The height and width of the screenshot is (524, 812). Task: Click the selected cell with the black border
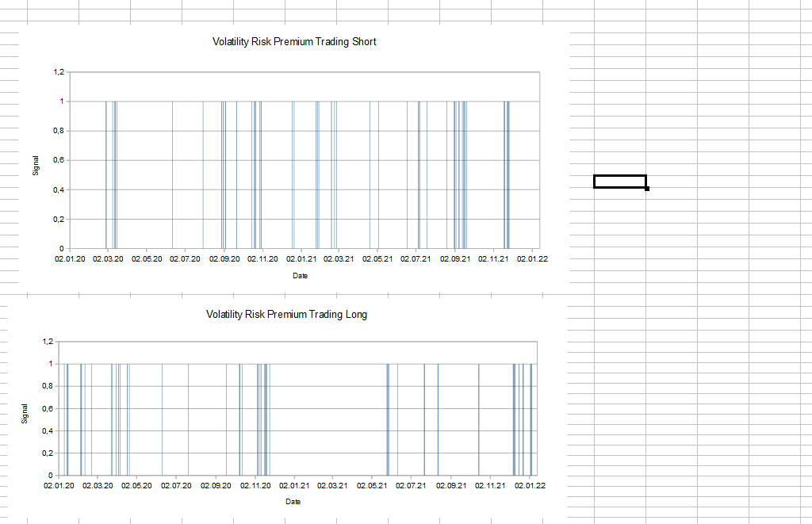pyautogui.click(x=619, y=182)
